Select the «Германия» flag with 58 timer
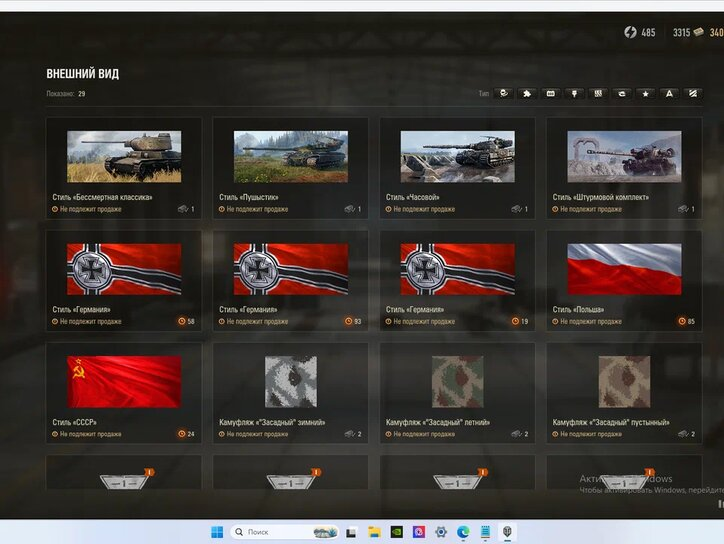This screenshot has width=724, height=544. [124, 269]
